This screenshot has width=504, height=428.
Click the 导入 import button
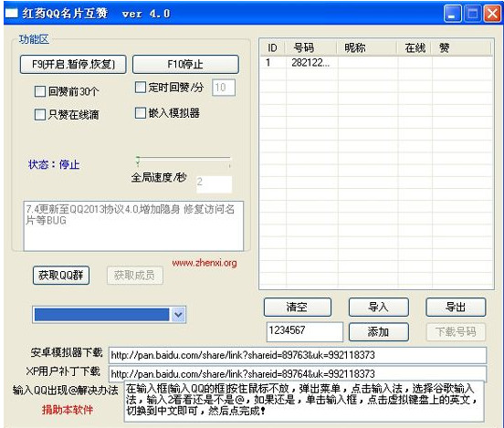click(379, 307)
